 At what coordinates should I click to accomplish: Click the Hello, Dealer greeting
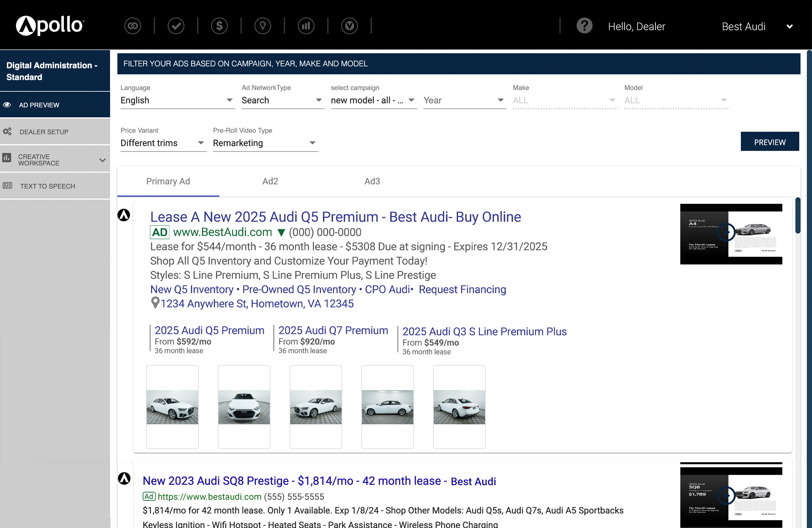pos(636,27)
